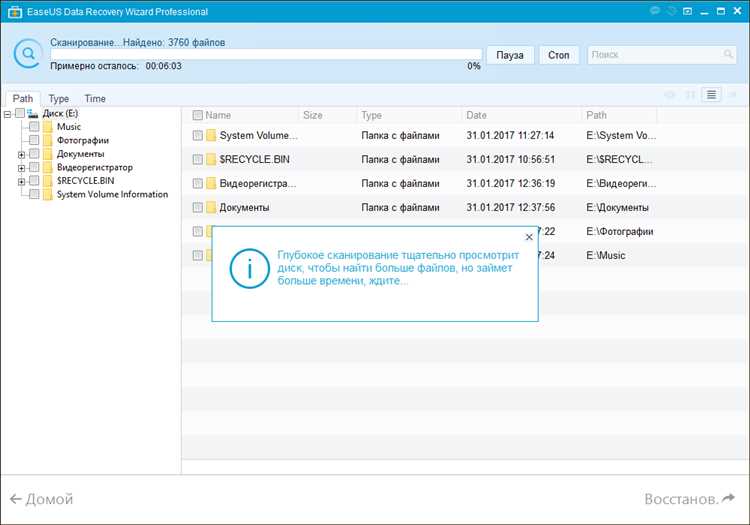The height and width of the screenshot is (525, 750).
Task: Expand the Видеорегистратор tree node
Action: pos(21,168)
